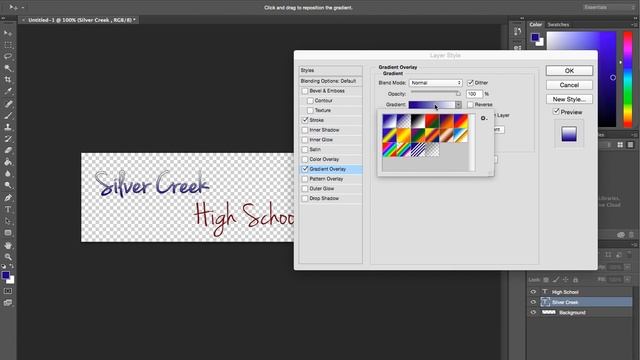This screenshot has height=360, width=640.
Task: Select the Eyedropper tool
Action: point(8,91)
